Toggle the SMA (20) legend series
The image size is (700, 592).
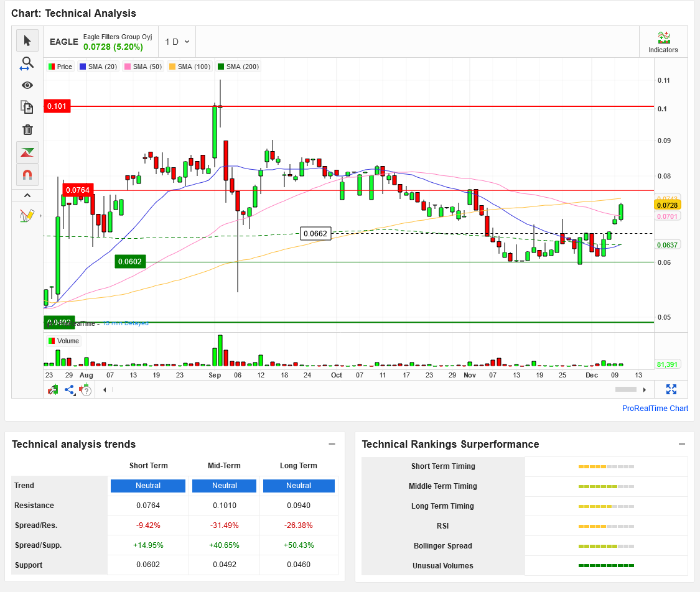(x=98, y=67)
